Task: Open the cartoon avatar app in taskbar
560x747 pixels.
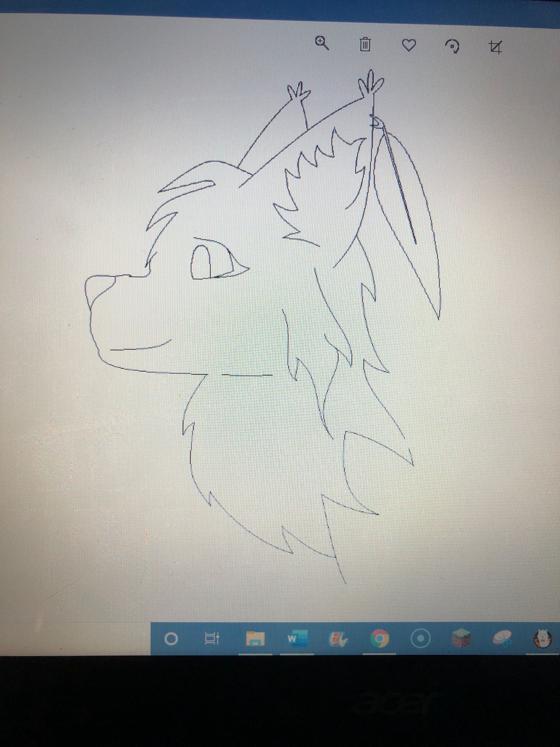Action: click(542, 639)
